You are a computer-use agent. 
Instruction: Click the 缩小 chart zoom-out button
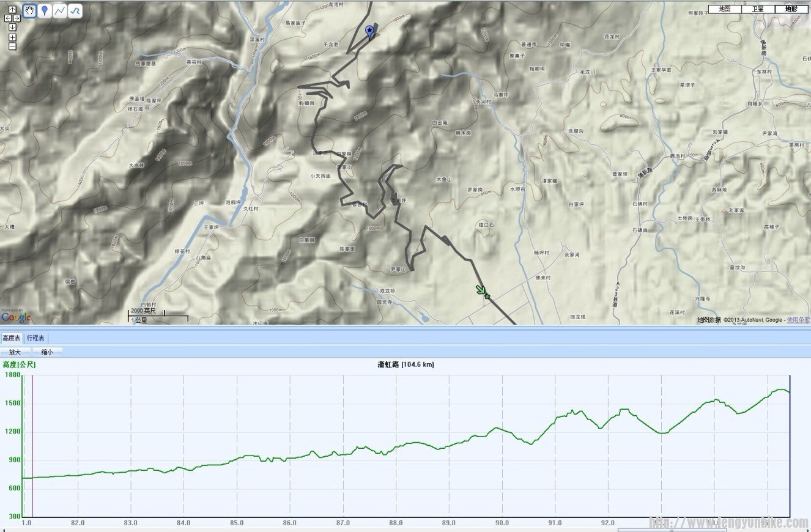click(47, 352)
